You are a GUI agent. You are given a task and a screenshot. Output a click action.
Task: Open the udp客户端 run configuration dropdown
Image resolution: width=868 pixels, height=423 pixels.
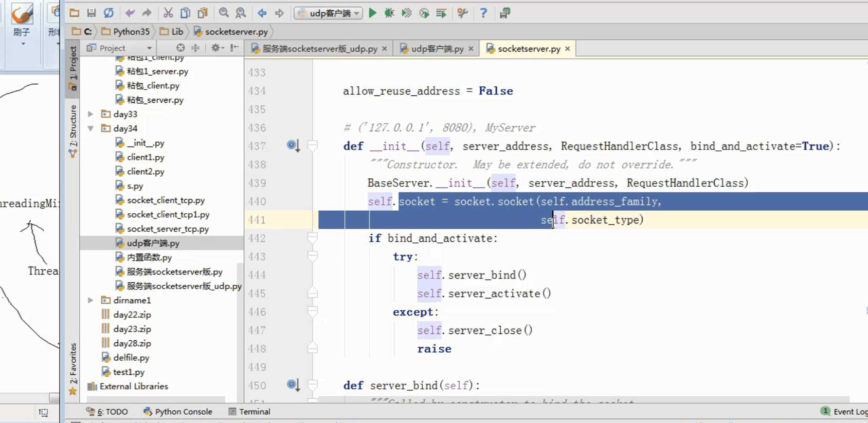(328, 13)
